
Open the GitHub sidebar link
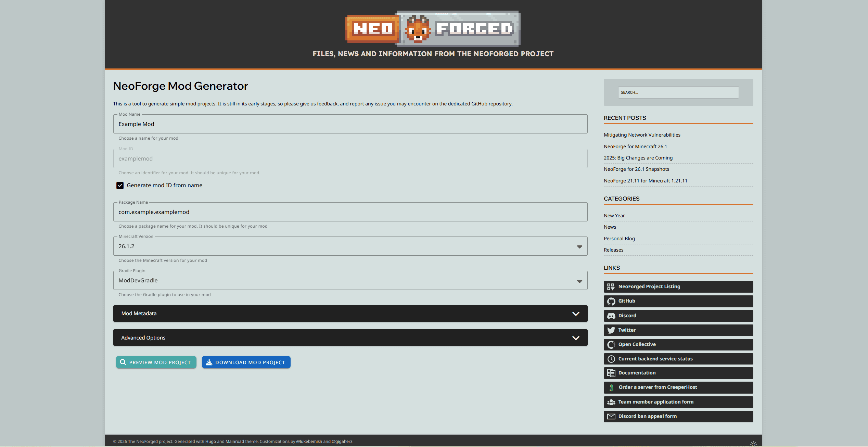[x=678, y=301]
